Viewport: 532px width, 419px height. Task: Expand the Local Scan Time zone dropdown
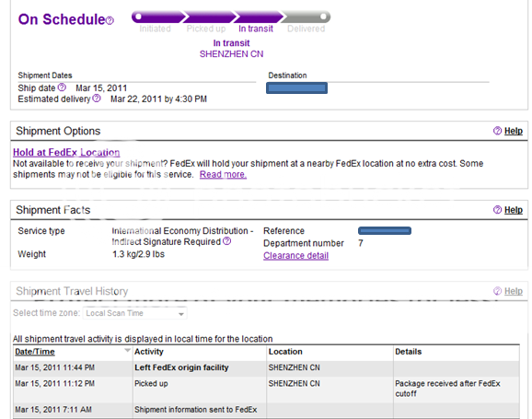134,313
